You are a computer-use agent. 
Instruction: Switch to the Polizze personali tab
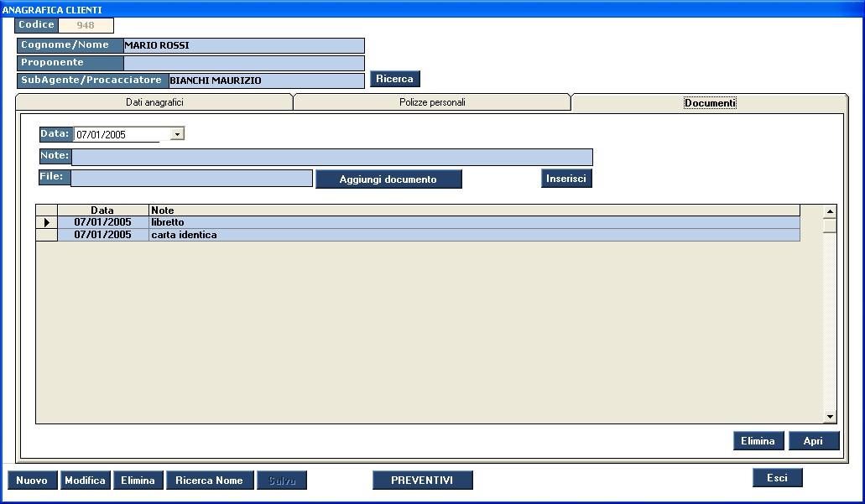click(x=432, y=102)
